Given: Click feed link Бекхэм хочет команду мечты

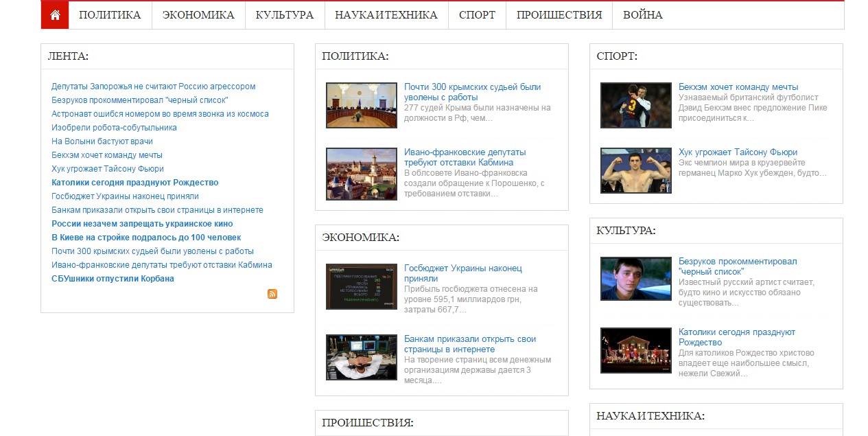Looking at the screenshot, I should (107, 155).
